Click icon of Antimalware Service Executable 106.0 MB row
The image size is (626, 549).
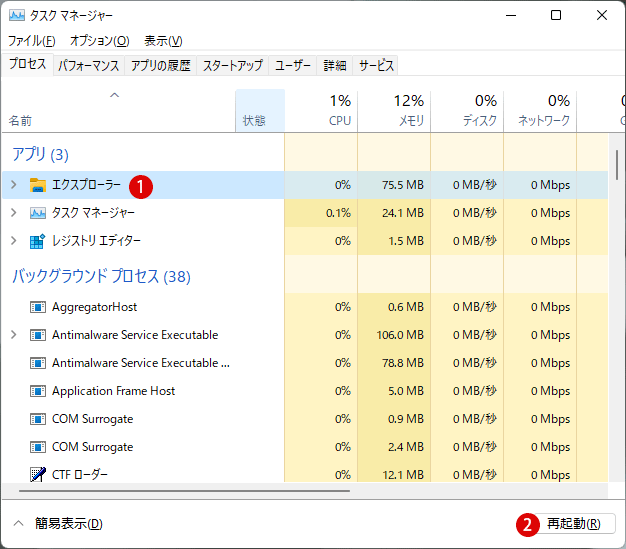[x=38, y=335]
